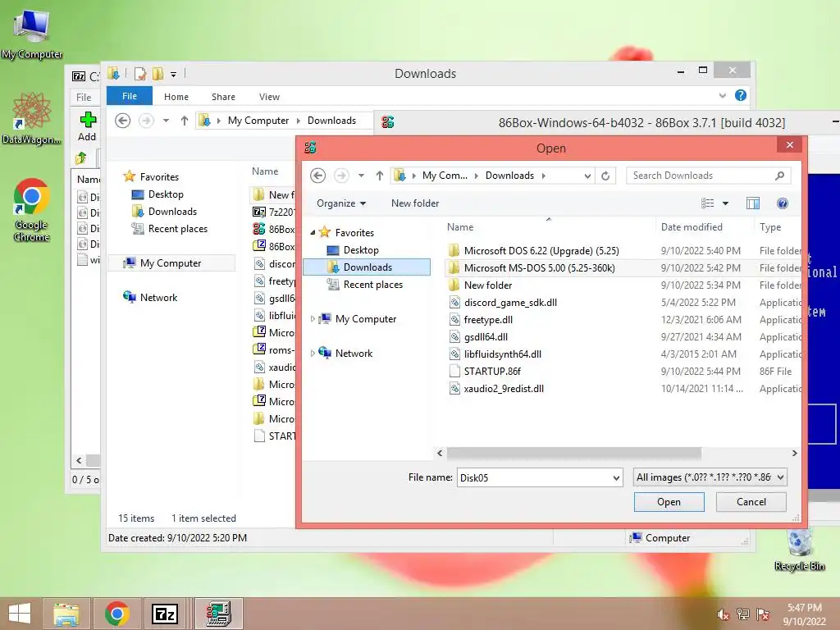Click the Help icon in Open dialog

[x=782, y=203]
